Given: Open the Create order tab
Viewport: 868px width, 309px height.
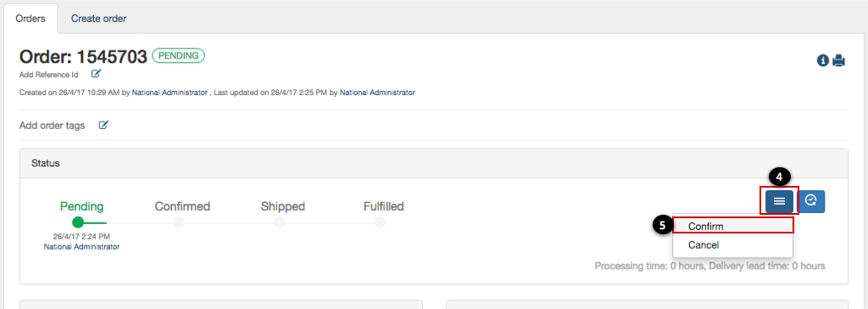Looking at the screenshot, I should tap(98, 19).
